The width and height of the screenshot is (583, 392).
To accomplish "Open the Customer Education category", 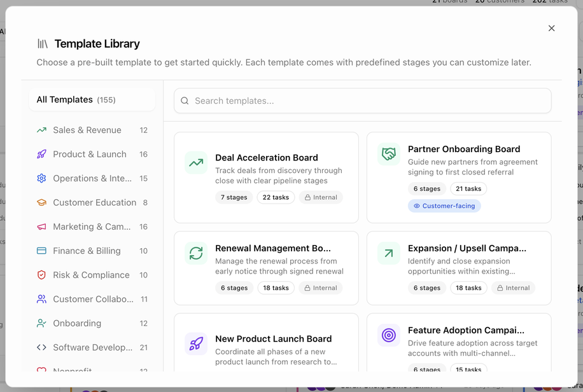I will pyautogui.click(x=92, y=203).
